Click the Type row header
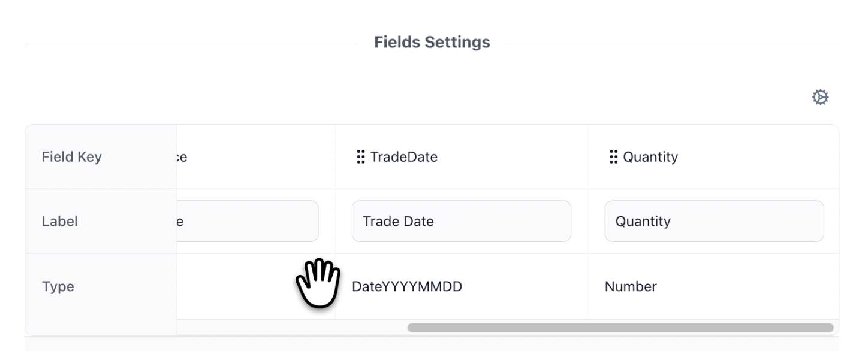The height and width of the screenshot is (351, 868). tap(58, 286)
